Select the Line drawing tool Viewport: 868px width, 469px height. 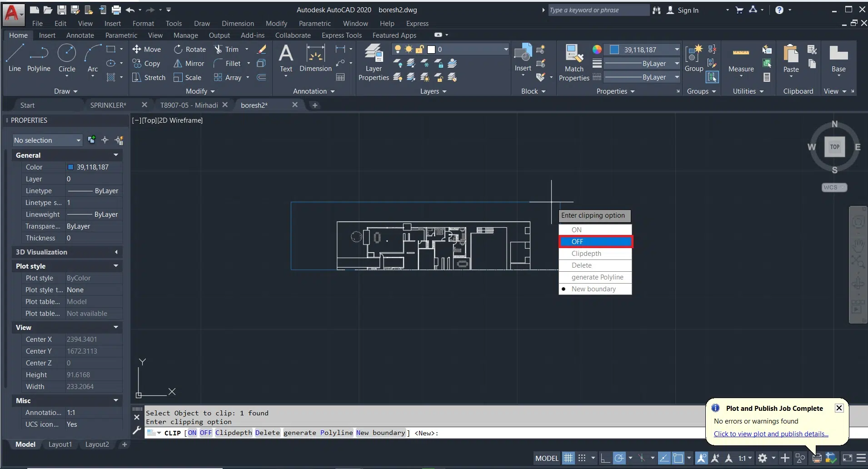click(x=15, y=58)
